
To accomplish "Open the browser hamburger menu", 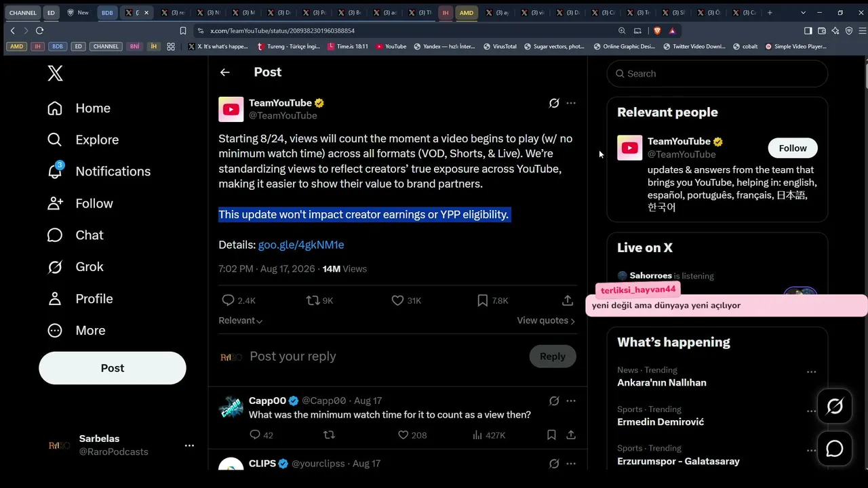I will pyautogui.click(x=863, y=30).
